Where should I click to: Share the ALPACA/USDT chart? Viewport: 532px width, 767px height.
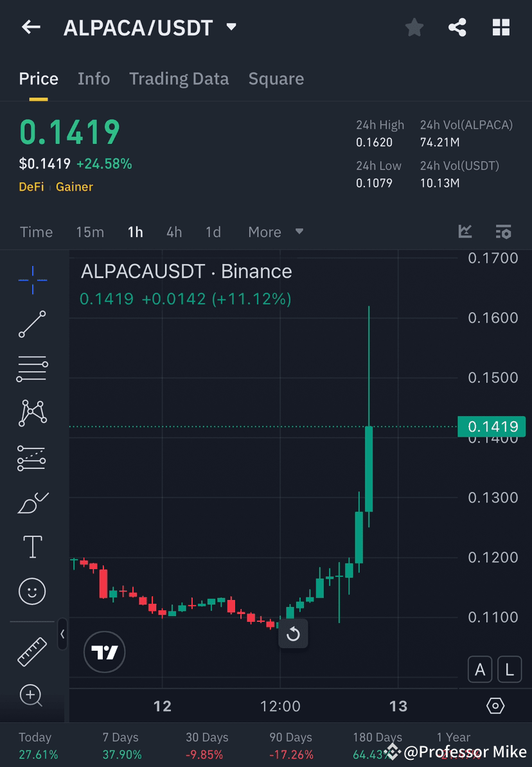pos(457,27)
